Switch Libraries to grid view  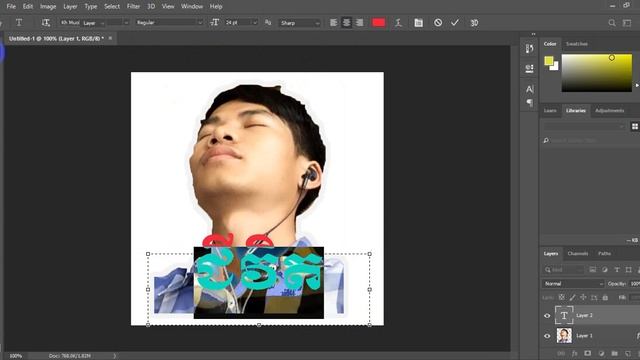635,127
